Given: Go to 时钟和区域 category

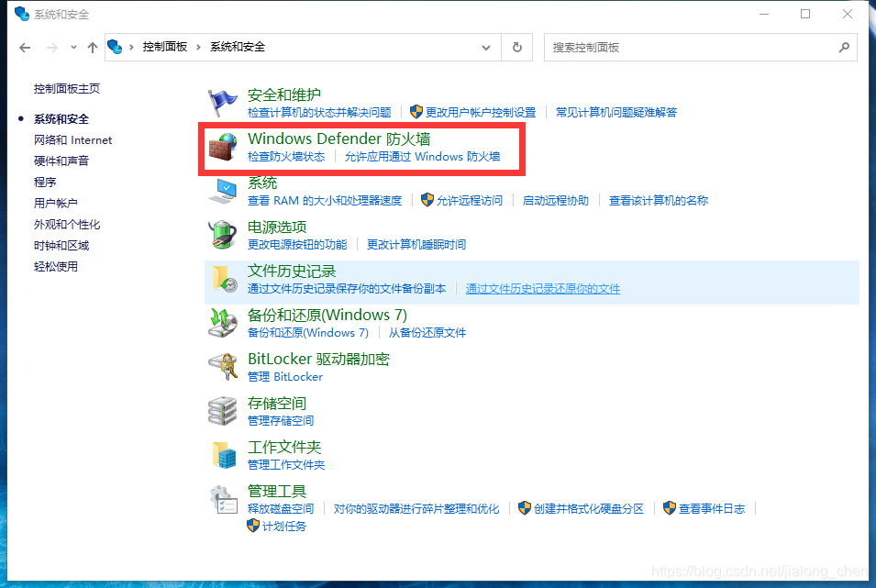Looking at the screenshot, I should point(61,245).
